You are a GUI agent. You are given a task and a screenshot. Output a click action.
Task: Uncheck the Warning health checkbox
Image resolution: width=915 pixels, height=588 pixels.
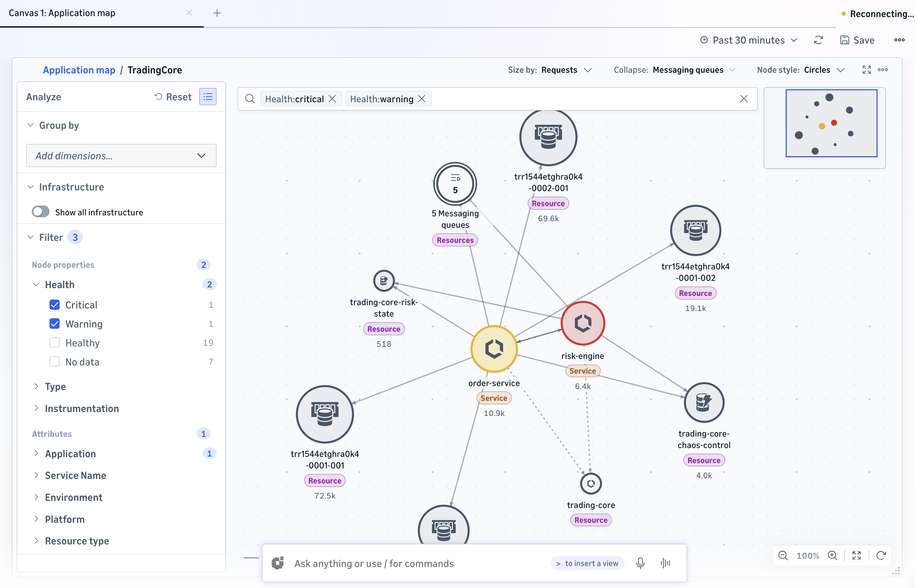[55, 324]
